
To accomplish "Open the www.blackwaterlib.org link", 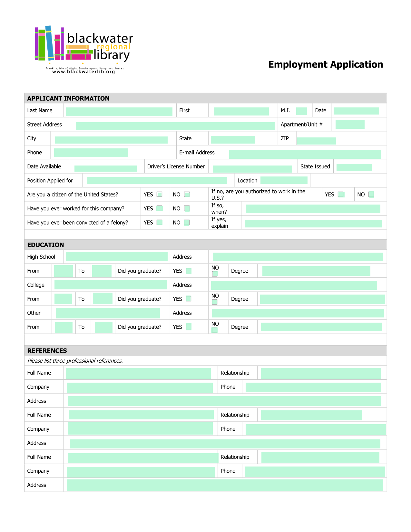I will [83, 72].
